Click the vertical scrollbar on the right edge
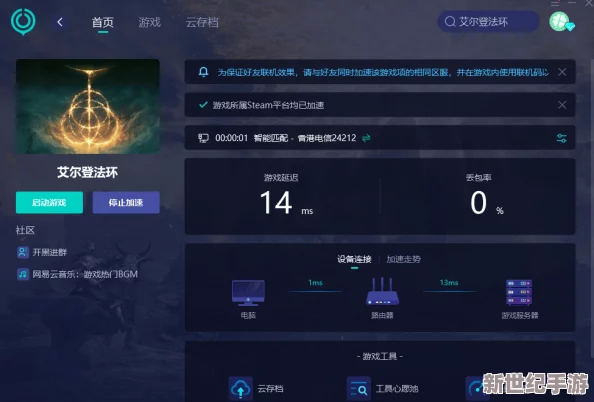Viewport: 594px width, 402px height. pyautogui.click(x=592, y=208)
